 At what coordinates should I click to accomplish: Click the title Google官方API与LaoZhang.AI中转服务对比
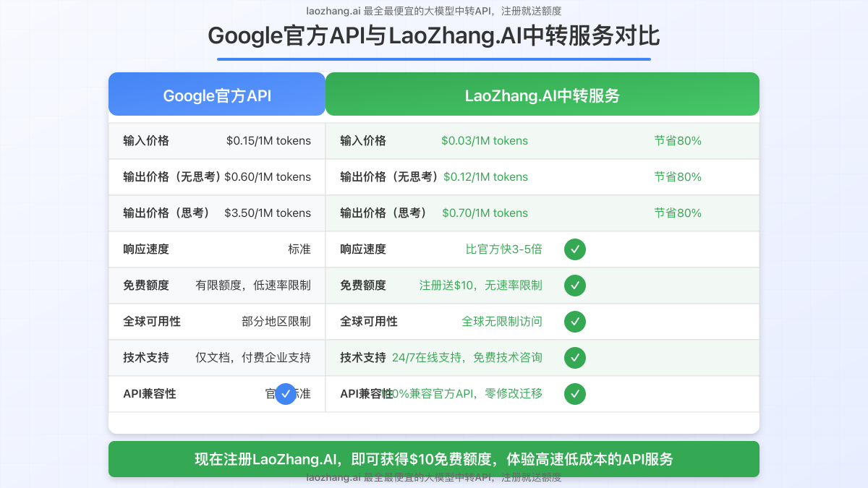point(434,35)
